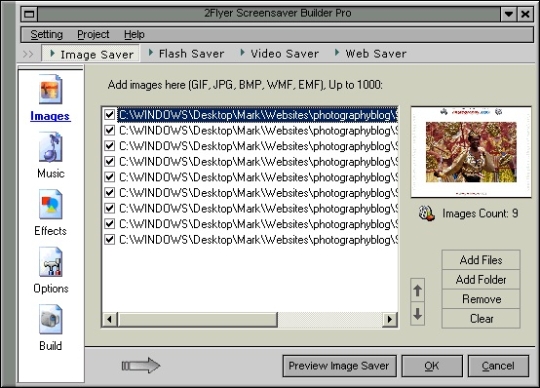Select the last file path row in list
540x388 pixels.
(x=258, y=239)
